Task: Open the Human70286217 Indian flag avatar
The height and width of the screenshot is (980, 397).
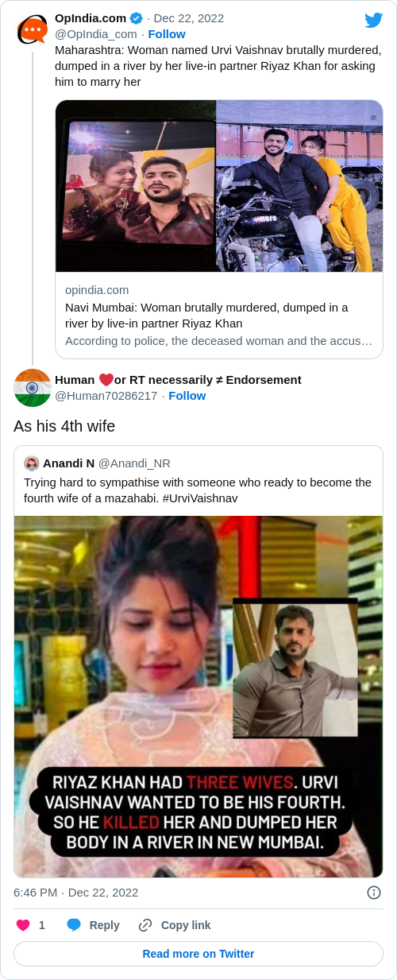Action: [x=33, y=388]
